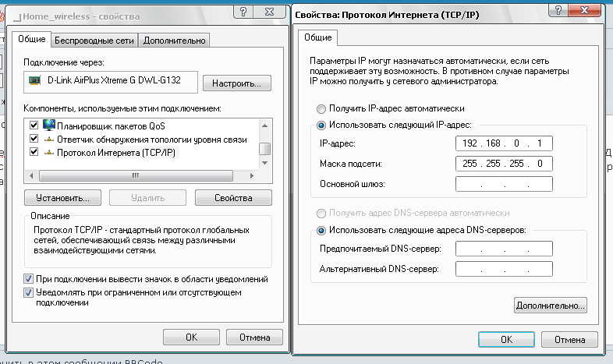Click the Протокол Интернета (TCP/IP) component icon
The image size is (613, 364).
click(49, 153)
